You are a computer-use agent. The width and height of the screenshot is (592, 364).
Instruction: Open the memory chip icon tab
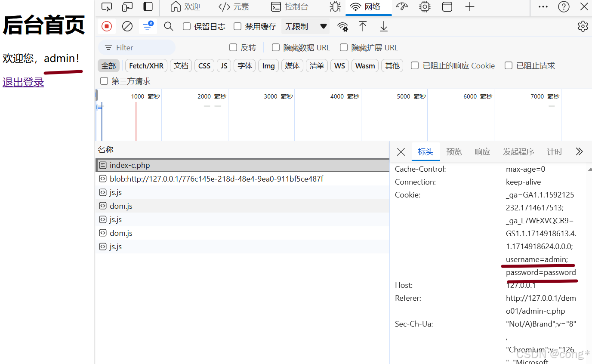(425, 7)
